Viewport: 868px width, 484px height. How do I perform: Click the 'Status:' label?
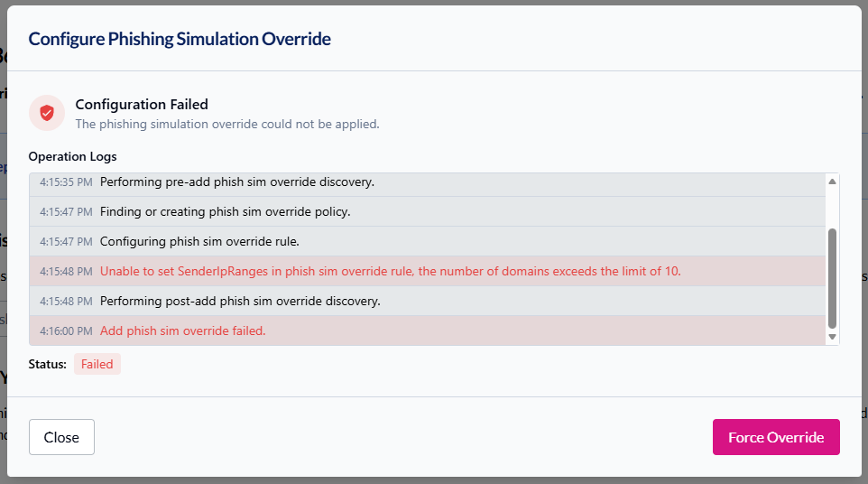point(48,364)
